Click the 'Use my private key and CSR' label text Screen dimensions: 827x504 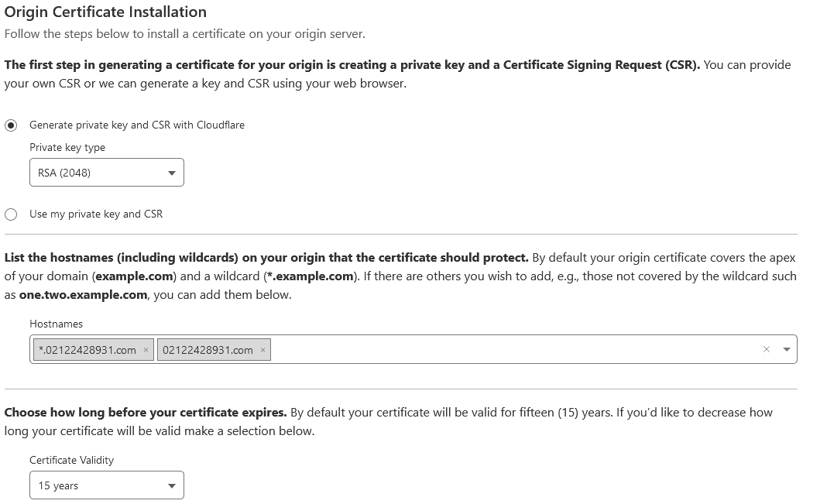(96, 214)
